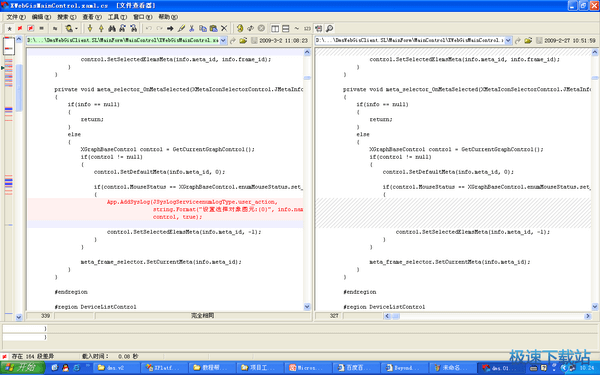
Task: Open the 文件 menu
Action: (16, 17)
